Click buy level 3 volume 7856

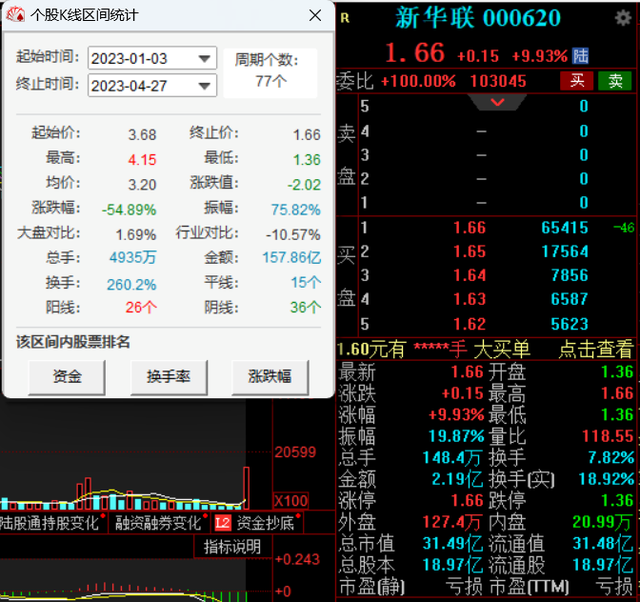569,275
